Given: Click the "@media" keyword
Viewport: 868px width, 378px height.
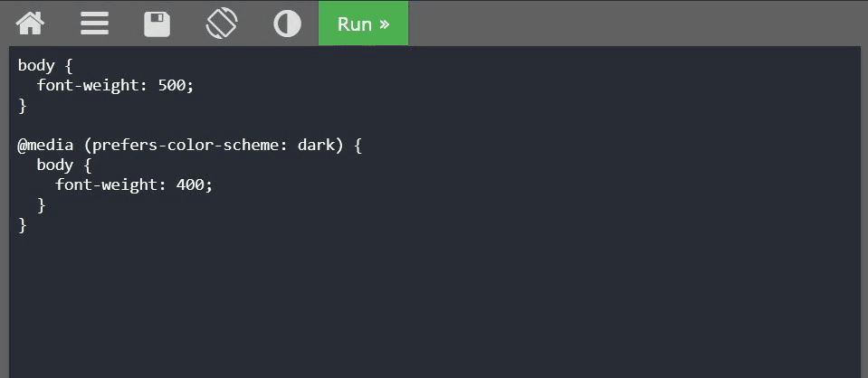Looking at the screenshot, I should [x=45, y=146].
